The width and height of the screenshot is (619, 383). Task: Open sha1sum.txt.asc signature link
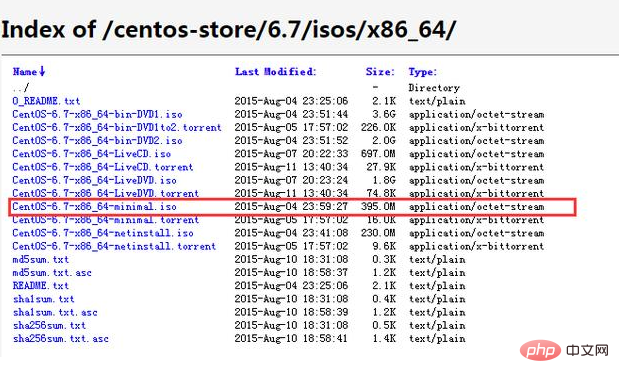[55, 312]
